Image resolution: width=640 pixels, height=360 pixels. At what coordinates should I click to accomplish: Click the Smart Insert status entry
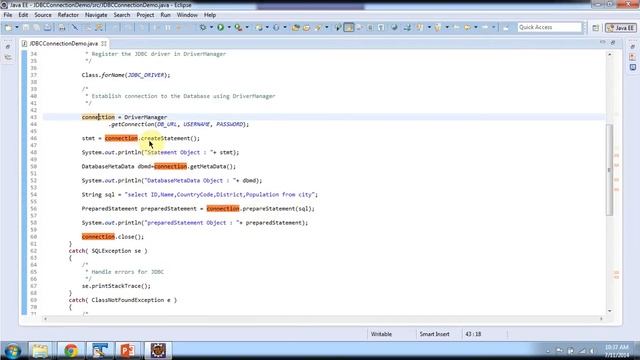coord(434,334)
